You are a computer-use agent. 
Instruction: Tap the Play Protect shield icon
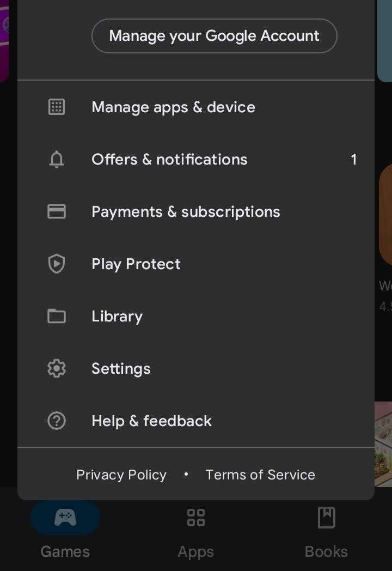click(57, 264)
